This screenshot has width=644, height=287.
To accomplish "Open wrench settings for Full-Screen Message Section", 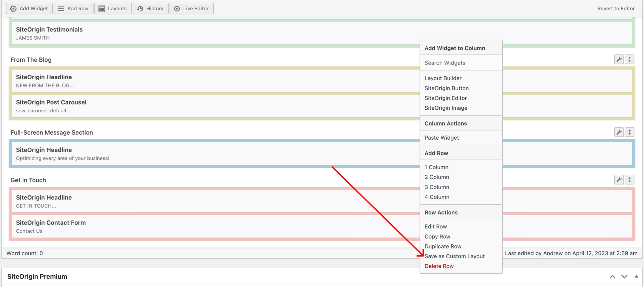I will pos(619,132).
